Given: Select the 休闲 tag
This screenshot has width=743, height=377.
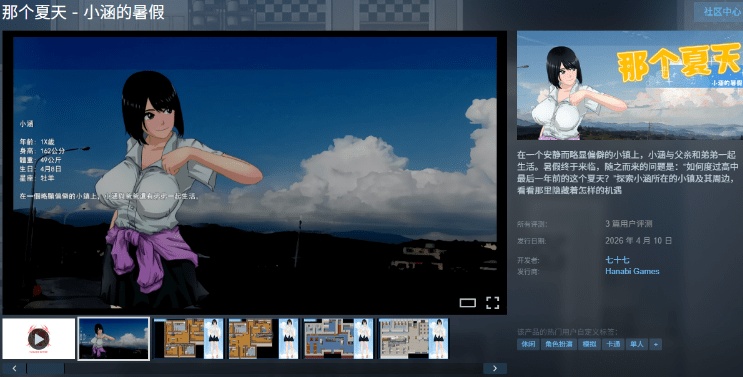Looking at the screenshot, I should coord(528,344).
